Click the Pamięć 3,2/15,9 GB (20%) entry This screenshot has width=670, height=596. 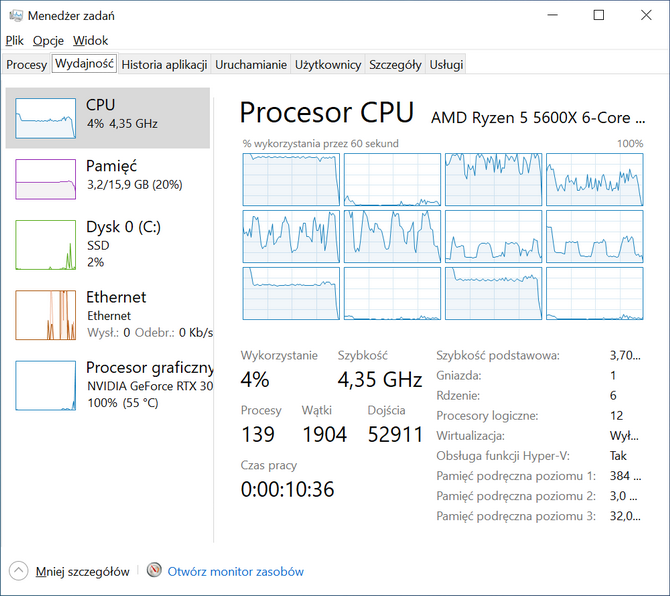[108, 179]
